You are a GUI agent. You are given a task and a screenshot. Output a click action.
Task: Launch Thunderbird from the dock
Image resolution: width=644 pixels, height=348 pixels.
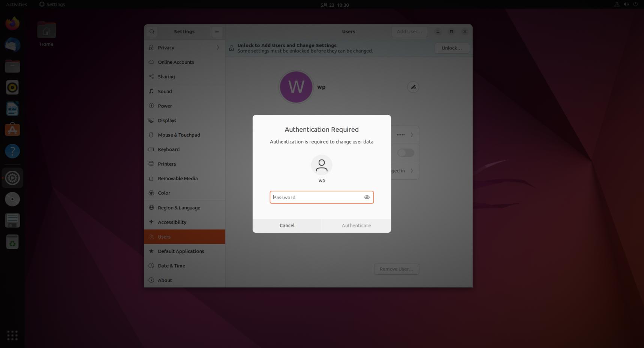point(12,45)
